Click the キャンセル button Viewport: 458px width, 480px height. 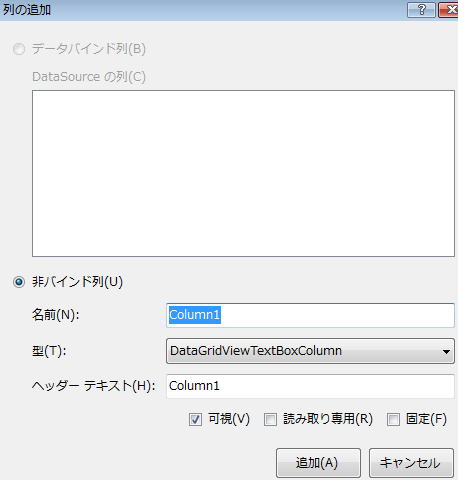click(x=411, y=463)
